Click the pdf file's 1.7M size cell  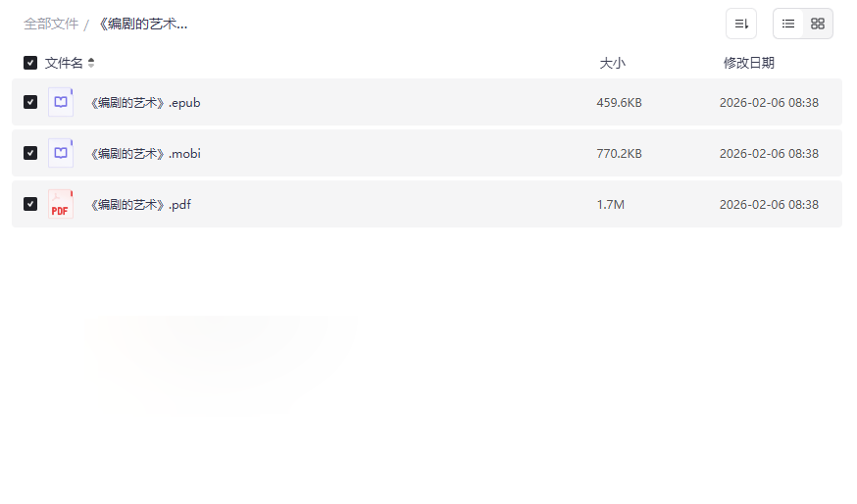tap(610, 204)
